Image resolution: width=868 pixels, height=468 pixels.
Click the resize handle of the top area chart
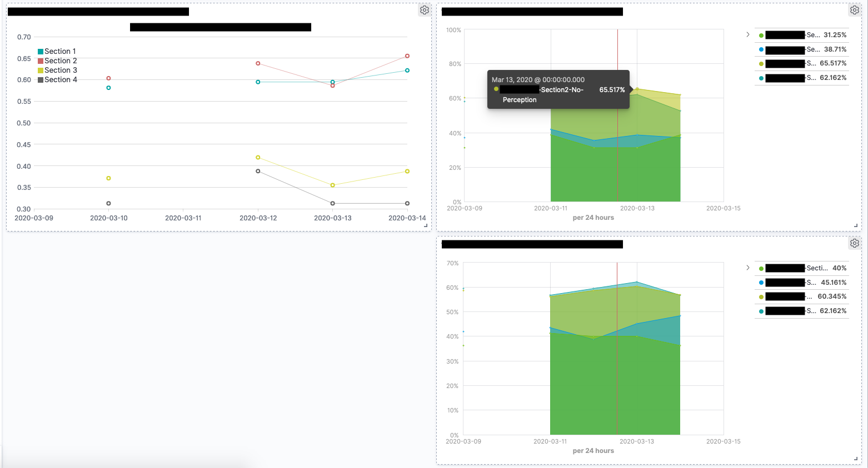(855, 224)
